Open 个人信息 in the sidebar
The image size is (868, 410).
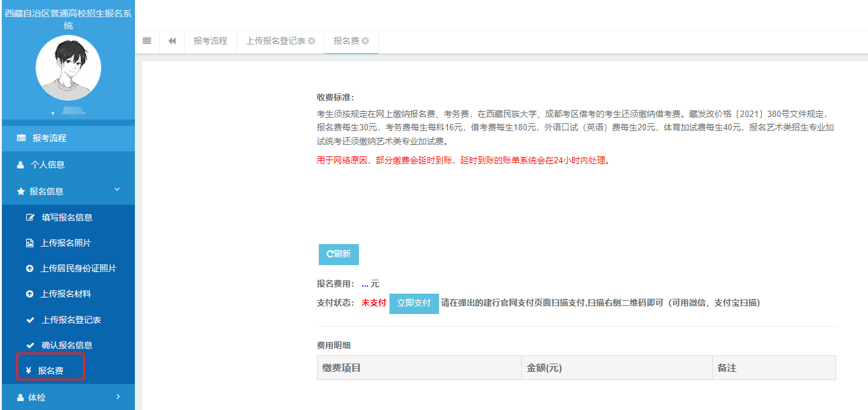tap(48, 165)
